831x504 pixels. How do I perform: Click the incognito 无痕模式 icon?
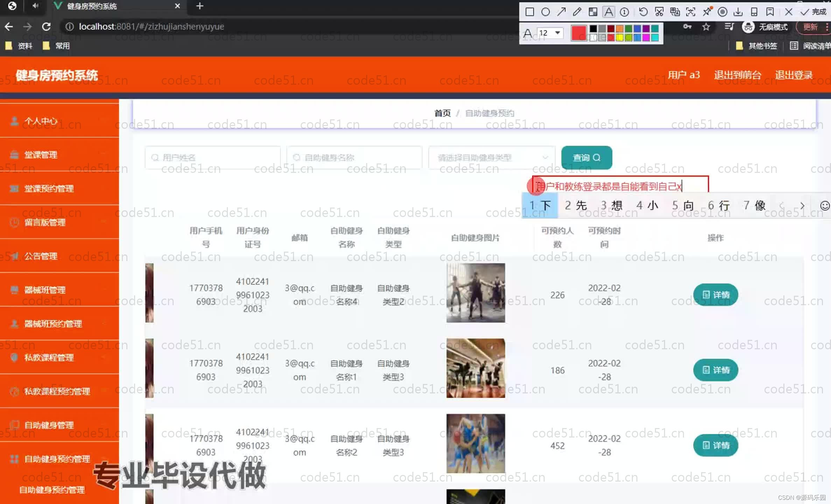[748, 27]
